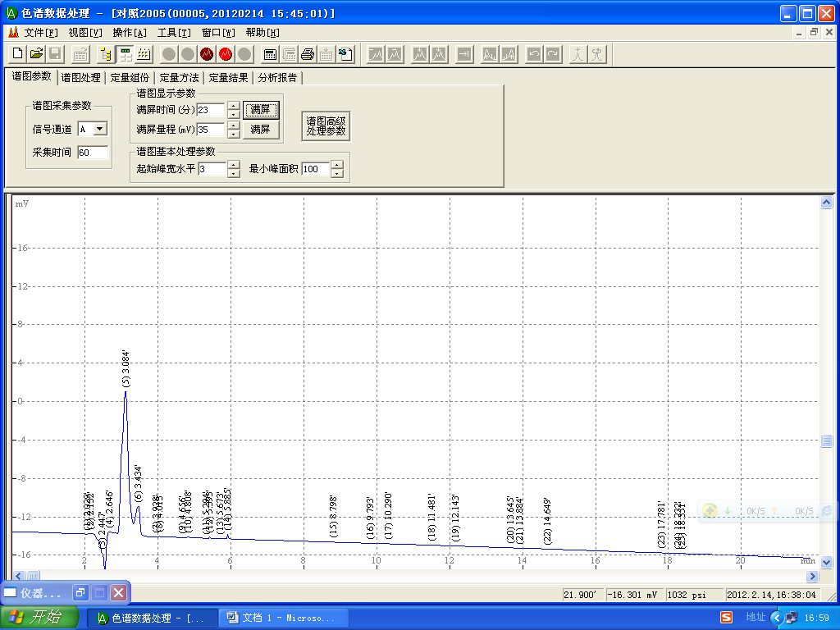Click the second peak-processing icon with a single peak
The image size is (840, 630).
(395, 54)
